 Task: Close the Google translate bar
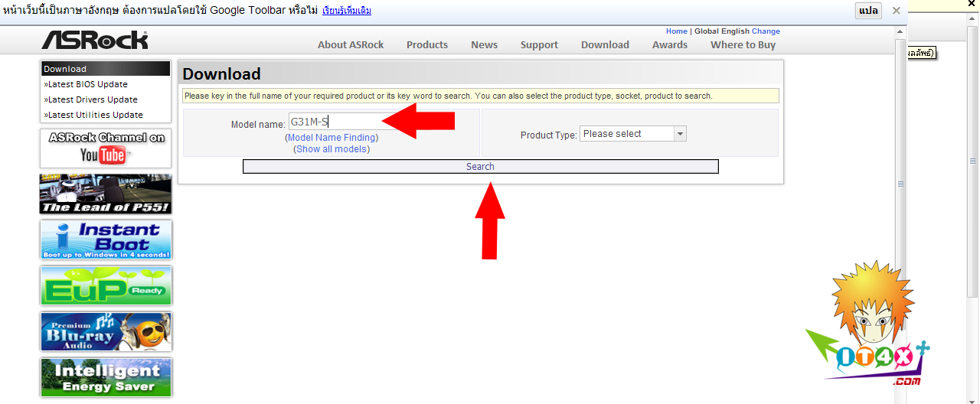pos(896,11)
